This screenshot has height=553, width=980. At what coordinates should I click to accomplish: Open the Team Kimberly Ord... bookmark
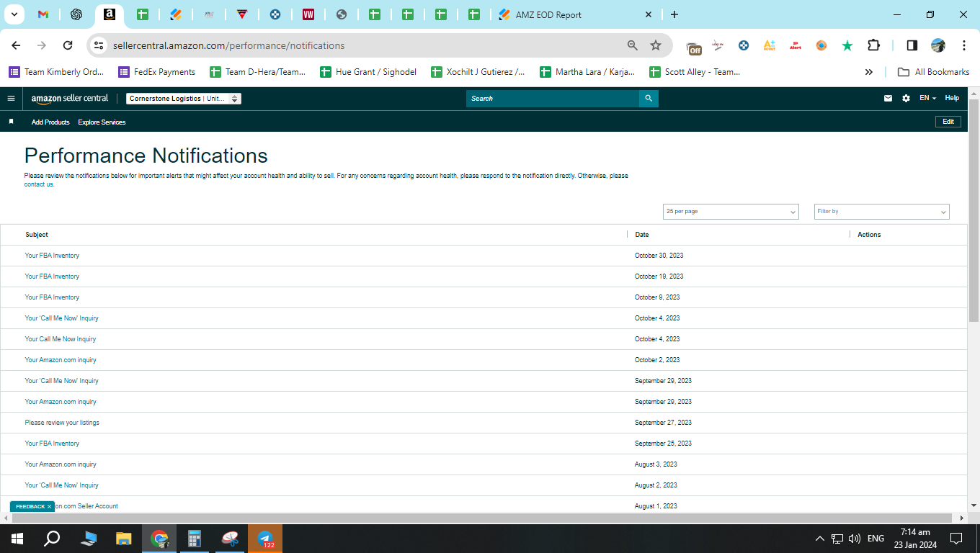57,72
